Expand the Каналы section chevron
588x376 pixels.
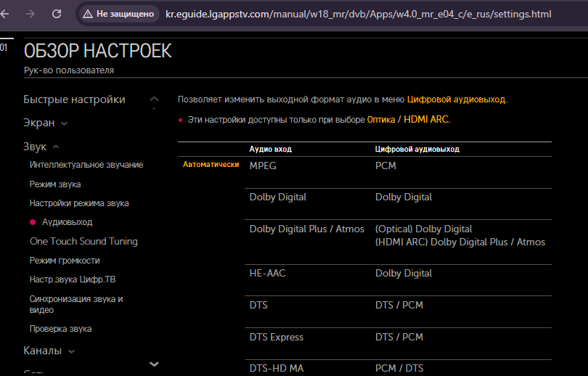point(72,352)
